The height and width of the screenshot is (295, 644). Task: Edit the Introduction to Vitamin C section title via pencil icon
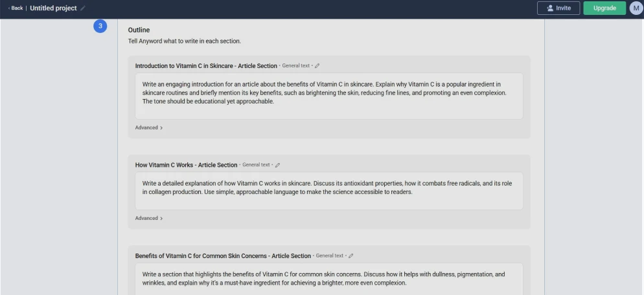(317, 66)
